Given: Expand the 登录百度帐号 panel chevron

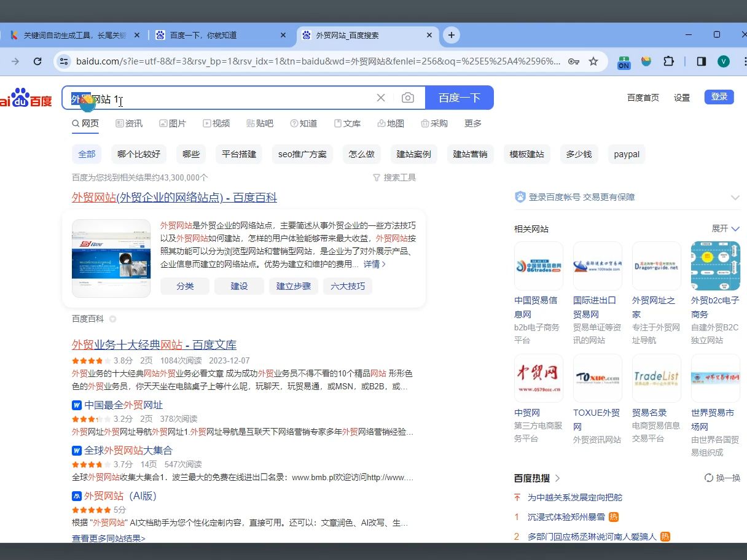Looking at the screenshot, I should click(x=735, y=197).
